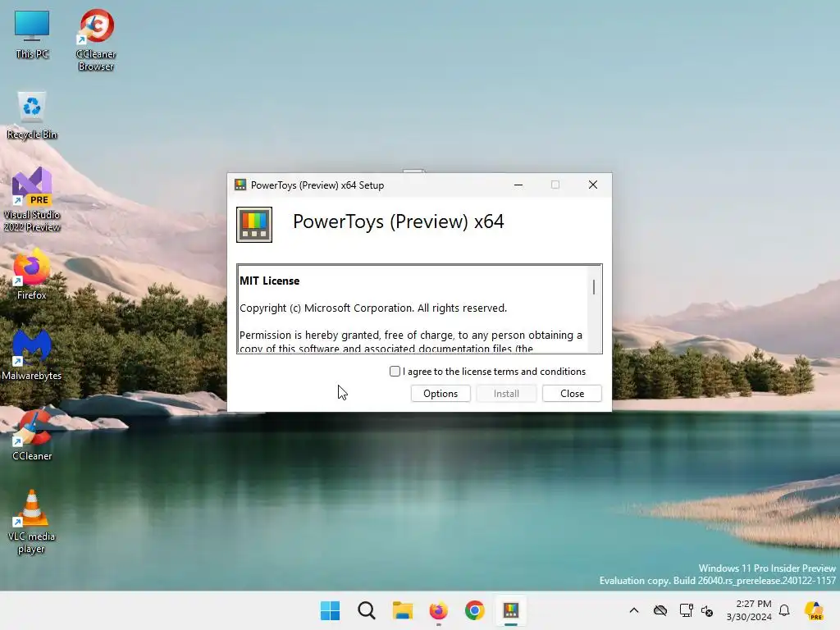
Task: Click the 'Permission is hereby granted' paragraph
Action: (x=411, y=341)
